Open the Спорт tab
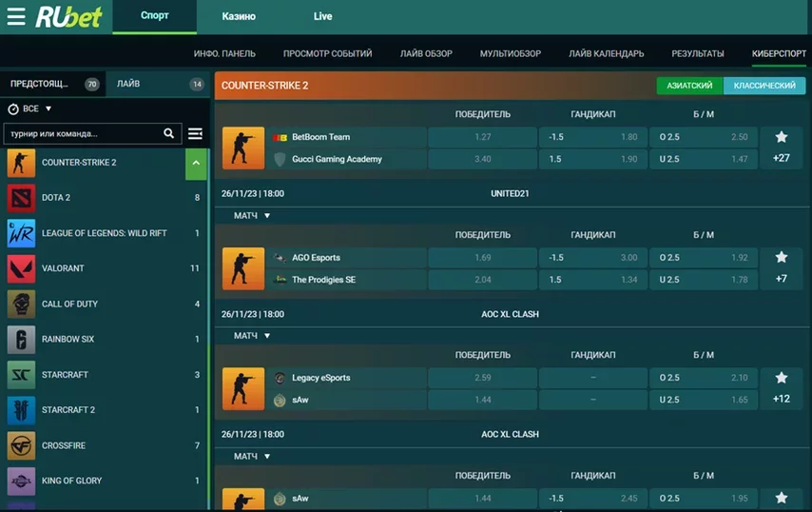Viewport: 812px width, 512px height. coord(154,16)
